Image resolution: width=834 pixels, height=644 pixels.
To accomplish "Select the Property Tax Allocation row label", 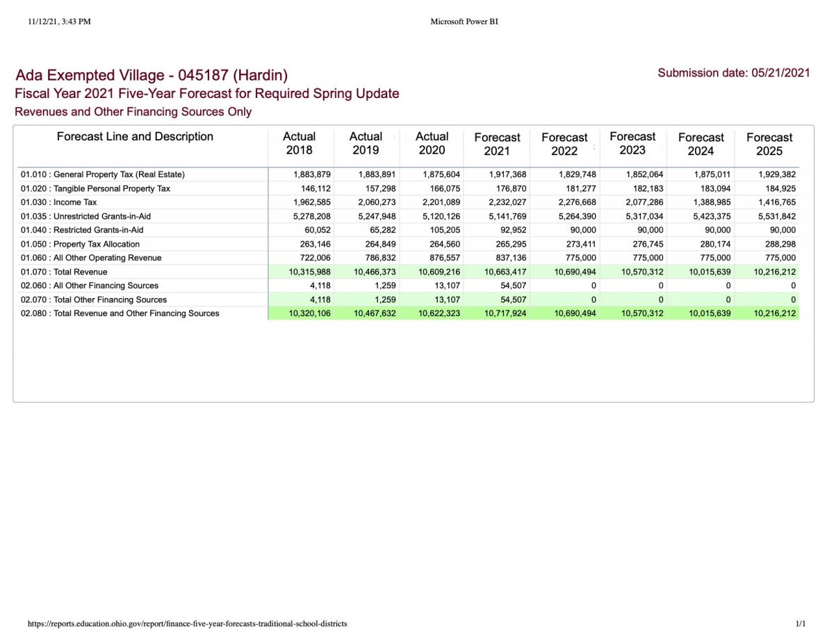I will pyautogui.click(x=80, y=244).
